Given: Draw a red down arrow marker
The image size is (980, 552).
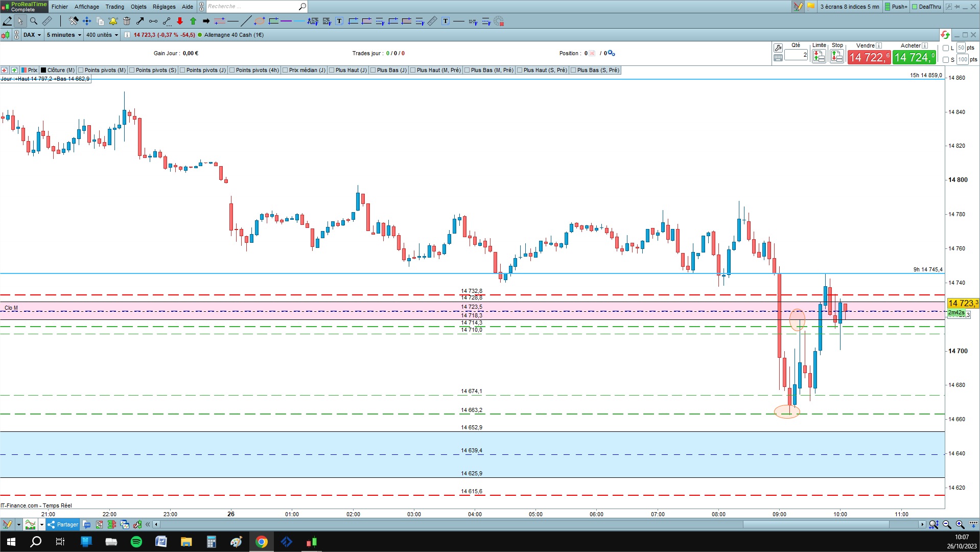Looking at the screenshot, I should pyautogui.click(x=180, y=21).
